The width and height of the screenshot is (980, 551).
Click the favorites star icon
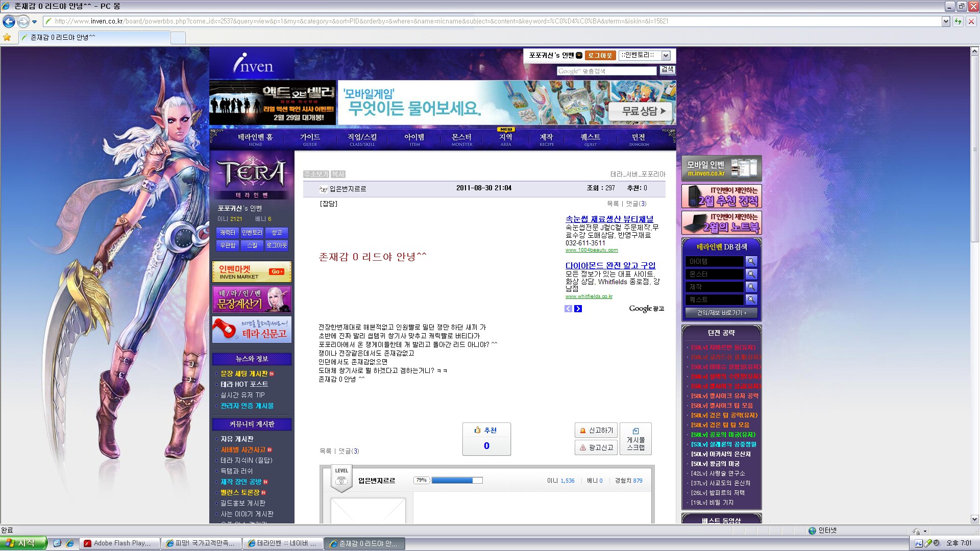pyautogui.click(x=7, y=37)
